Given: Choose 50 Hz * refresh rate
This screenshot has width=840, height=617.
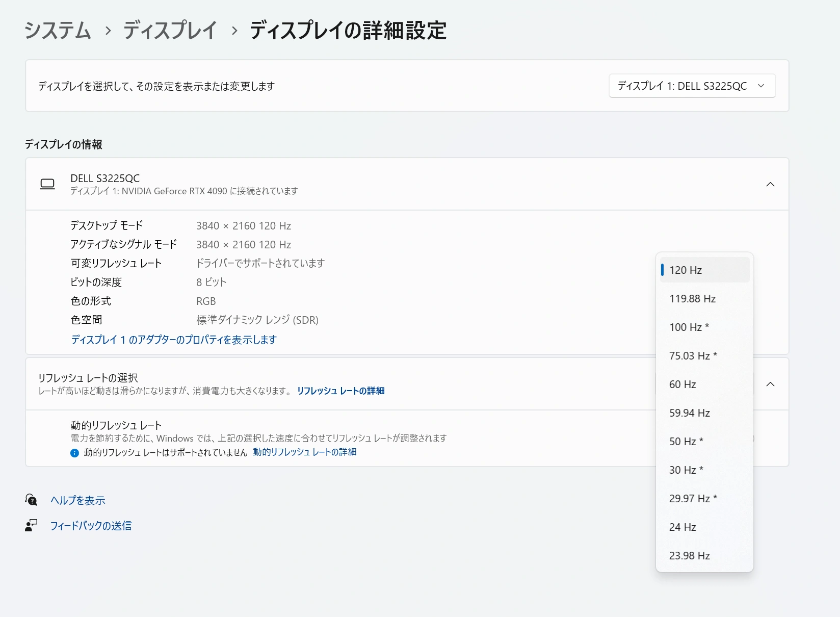Looking at the screenshot, I should coord(686,441).
